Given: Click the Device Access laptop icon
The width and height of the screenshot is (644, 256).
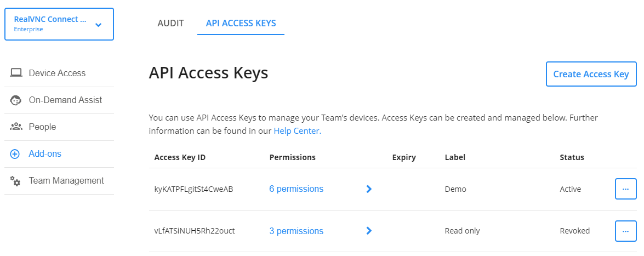Looking at the screenshot, I should [16, 73].
